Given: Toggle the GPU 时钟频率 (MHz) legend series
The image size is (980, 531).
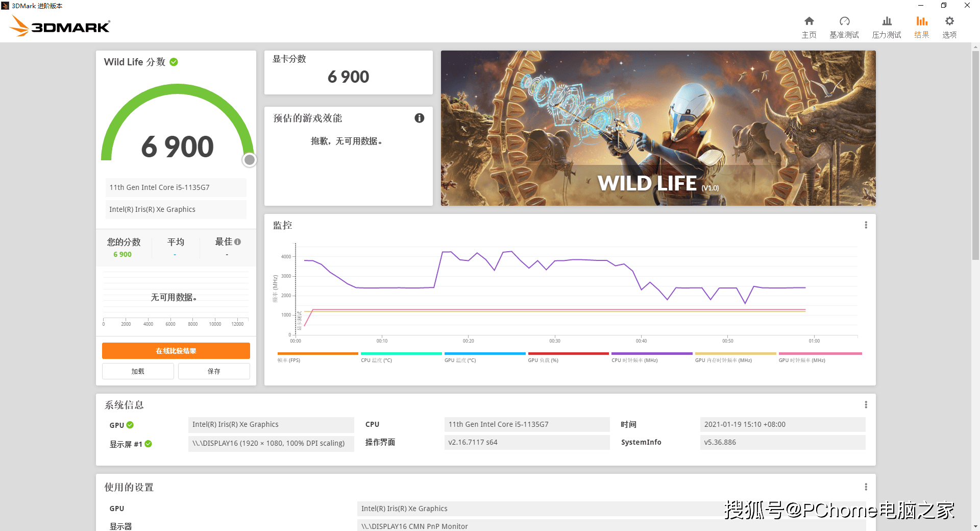Looking at the screenshot, I should (x=820, y=357).
